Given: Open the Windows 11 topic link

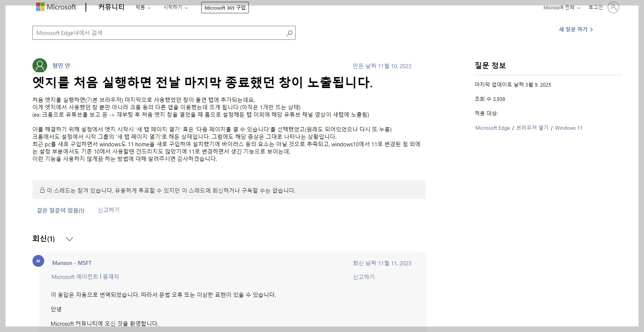Looking at the screenshot, I should (x=569, y=128).
